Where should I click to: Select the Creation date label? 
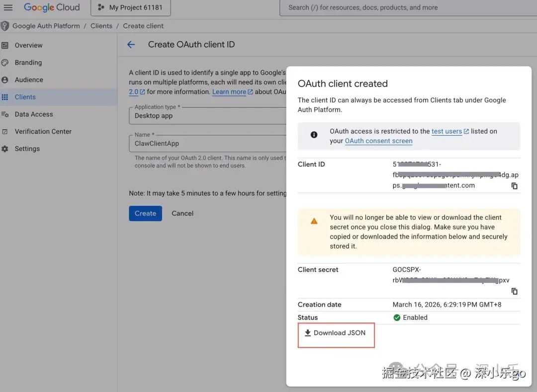click(319, 305)
